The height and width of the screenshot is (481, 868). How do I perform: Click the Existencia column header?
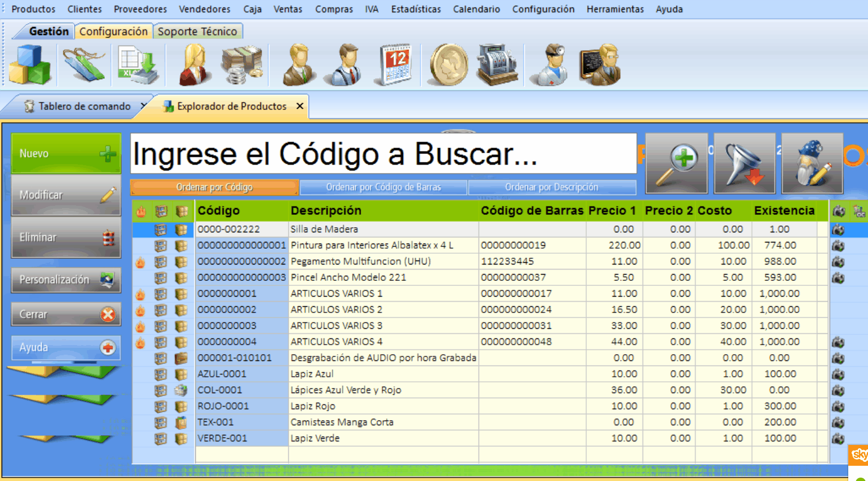click(x=784, y=211)
